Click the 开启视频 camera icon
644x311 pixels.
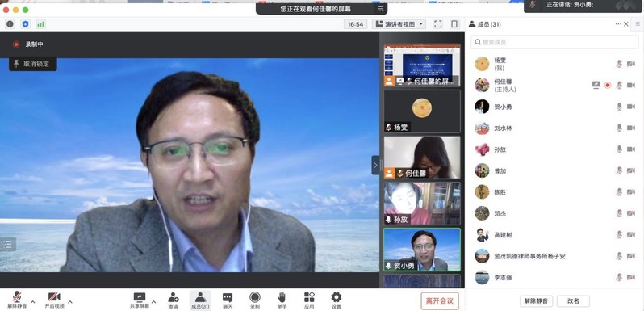pyautogui.click(x=54, y=297)
